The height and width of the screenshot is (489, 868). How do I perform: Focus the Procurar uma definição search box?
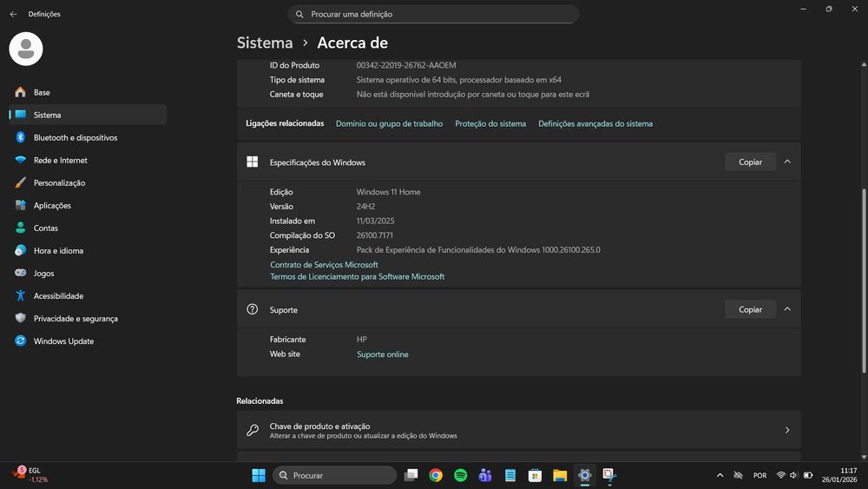433,14
